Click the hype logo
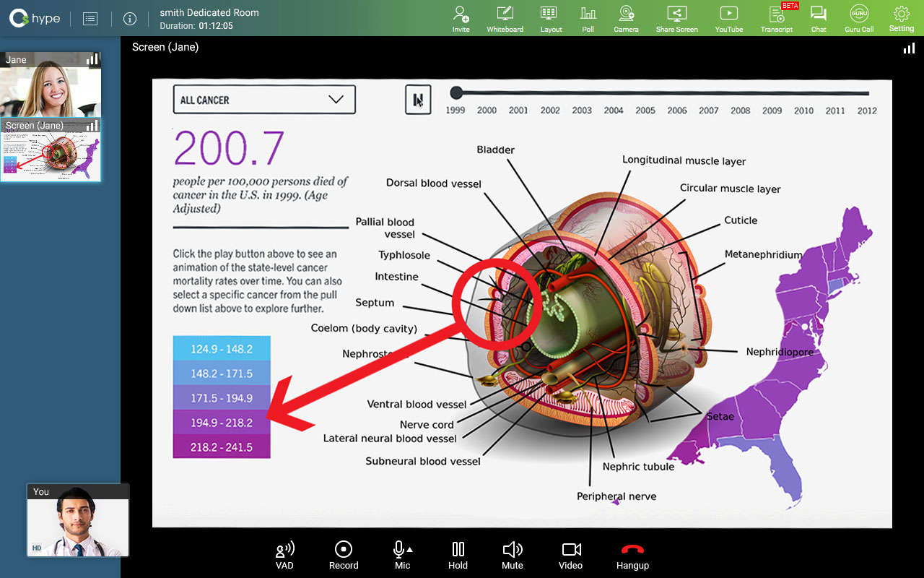Image resolution: width=924 pixels, height=578 pixels. pyautogui.click(x=35, y=19)
